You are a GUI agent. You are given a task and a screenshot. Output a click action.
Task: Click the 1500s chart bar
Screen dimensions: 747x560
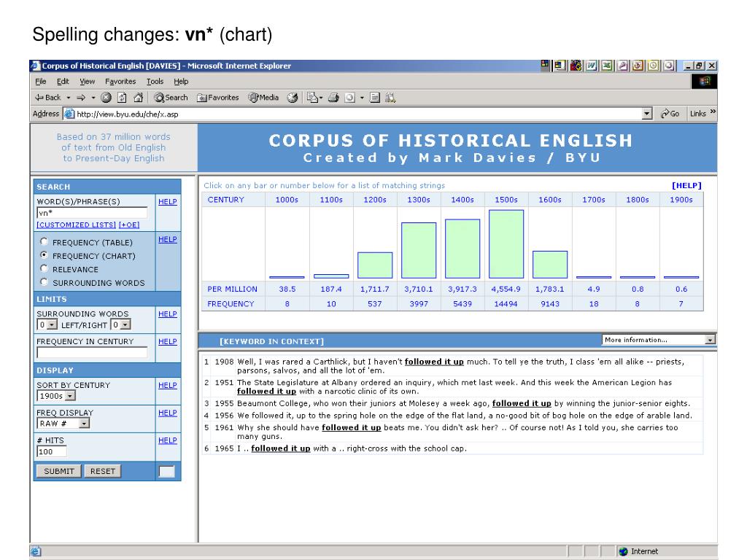506,244
